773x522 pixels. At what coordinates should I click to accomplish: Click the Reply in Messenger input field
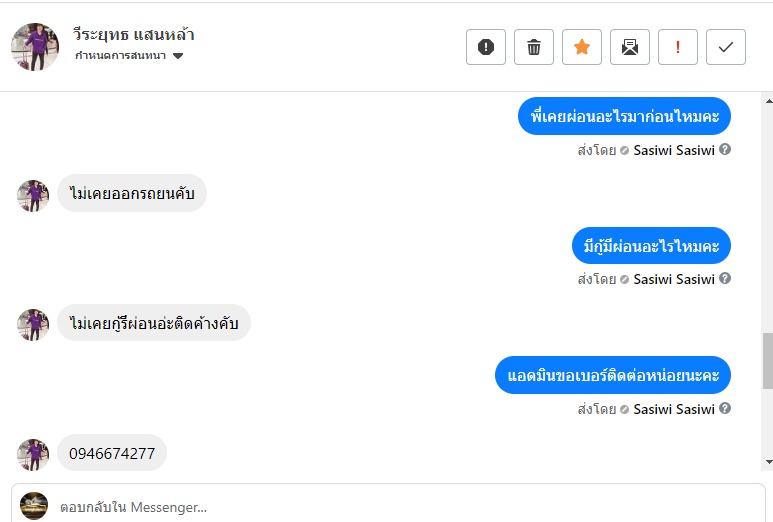[400, 507]
